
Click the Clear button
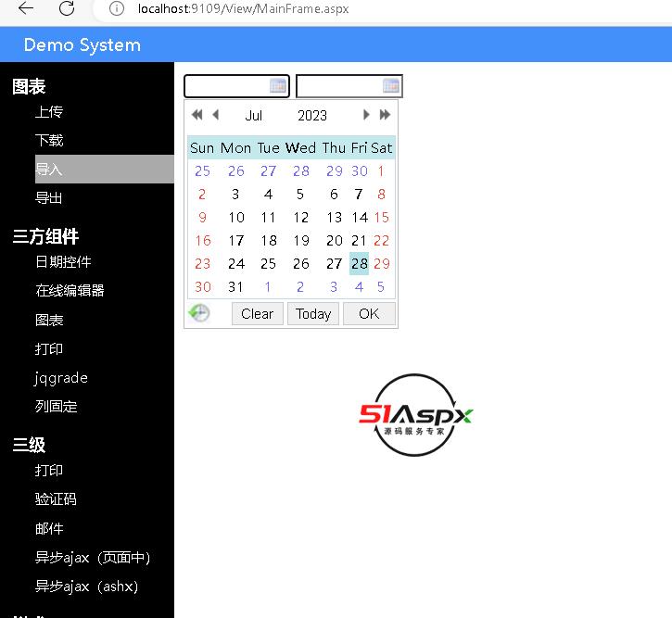(257, 314)
